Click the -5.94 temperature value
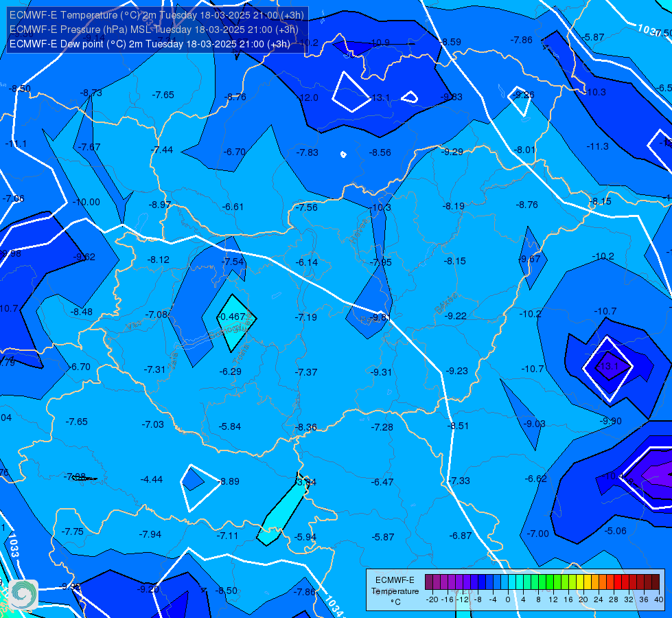 pos(305,537)
